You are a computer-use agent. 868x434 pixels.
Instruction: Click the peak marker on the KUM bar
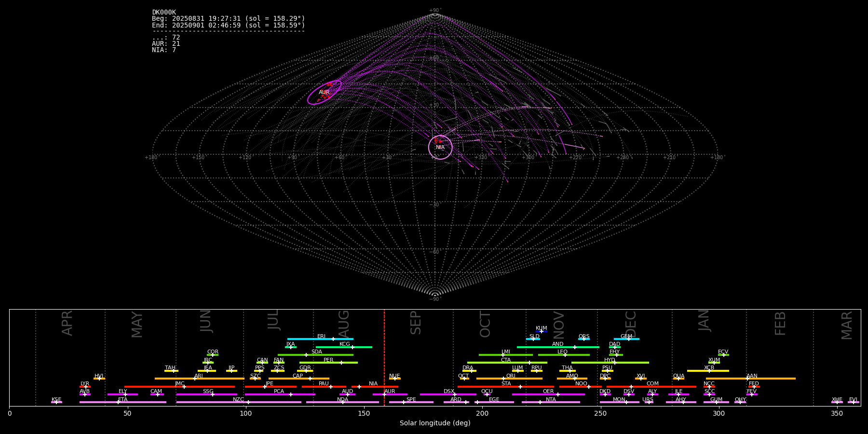[x=541, y=331]
